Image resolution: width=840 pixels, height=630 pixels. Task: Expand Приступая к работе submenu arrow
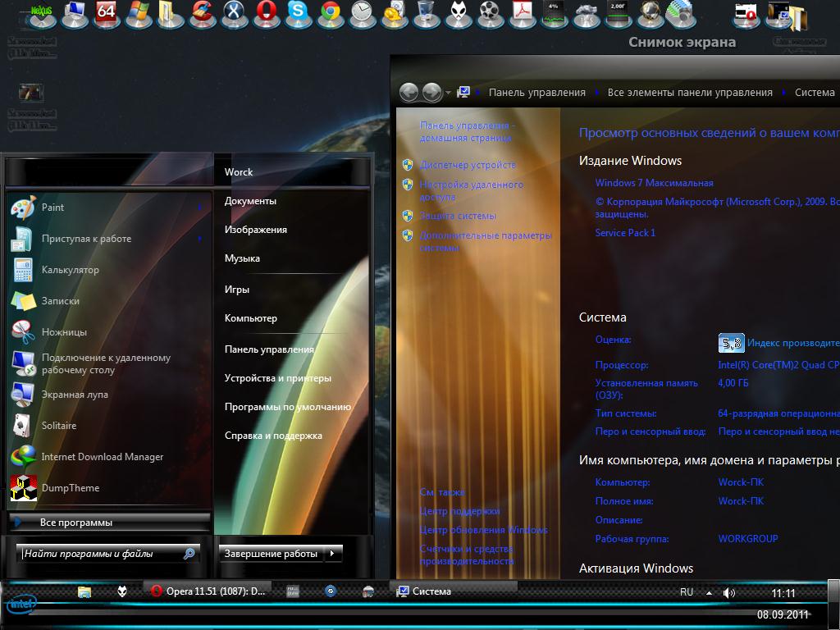coord(200,239)
